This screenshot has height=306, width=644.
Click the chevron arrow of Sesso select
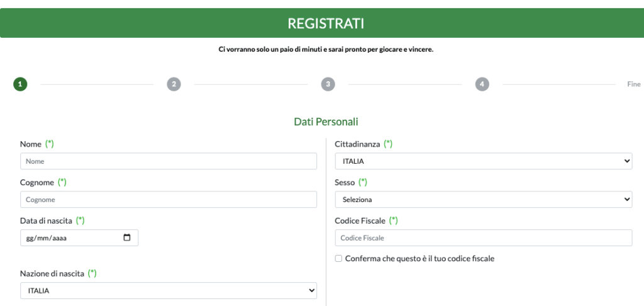[627, 200]
